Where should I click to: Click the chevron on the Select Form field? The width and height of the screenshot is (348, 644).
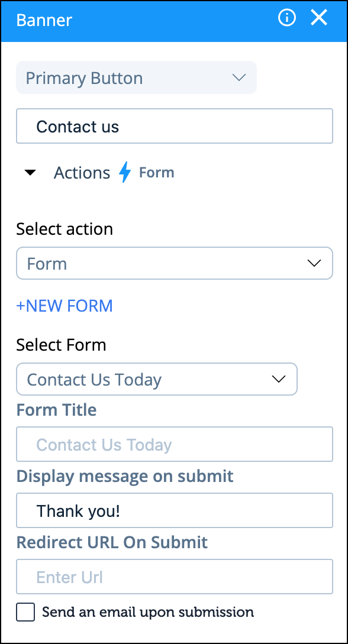point(278,379)
